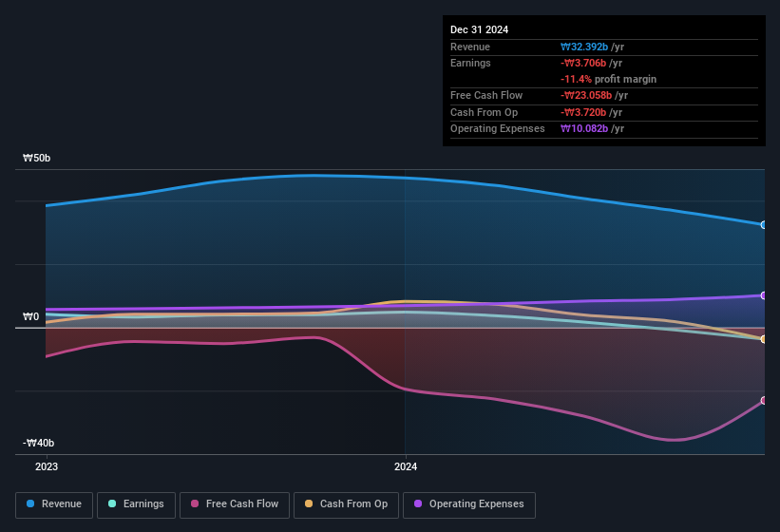Click the Cash From Op endpoint marker
The width and height of the screenshot is (780, 532).
764,339
